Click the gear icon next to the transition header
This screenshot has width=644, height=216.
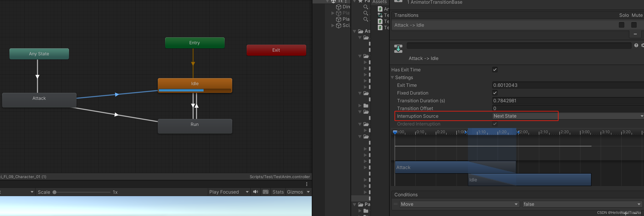pyautogui.click(x=642, y=45)
